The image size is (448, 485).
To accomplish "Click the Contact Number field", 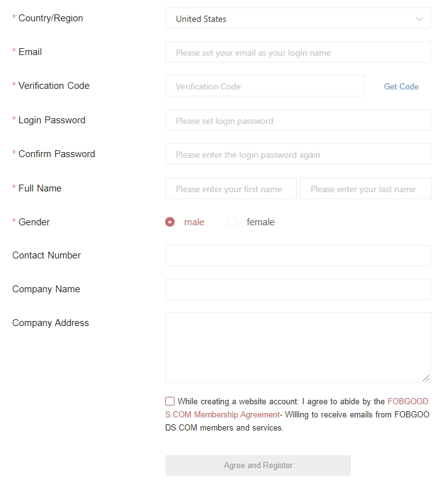I will (298, 255).
